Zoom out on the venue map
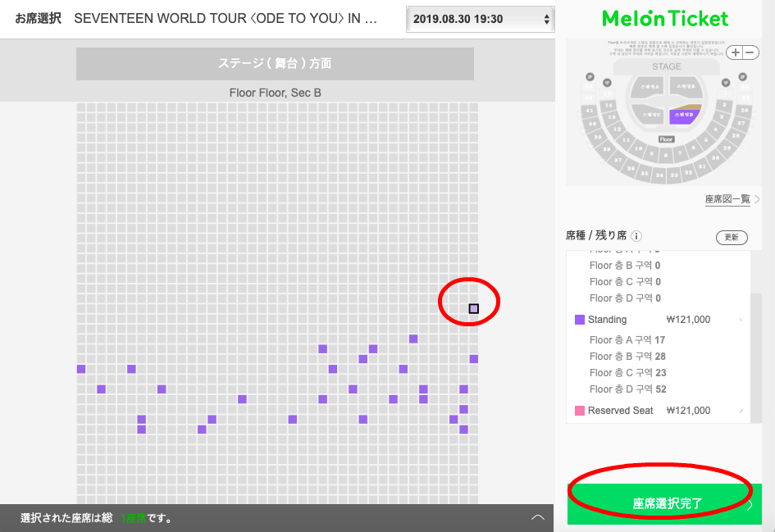The height and width of the screenshot is (532, 775). coord(747,52)
